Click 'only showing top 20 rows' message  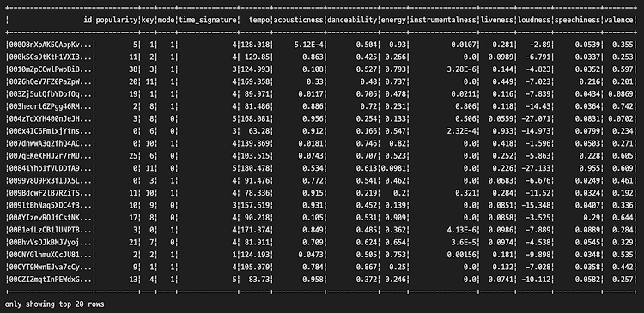click(x=54, y=304)
